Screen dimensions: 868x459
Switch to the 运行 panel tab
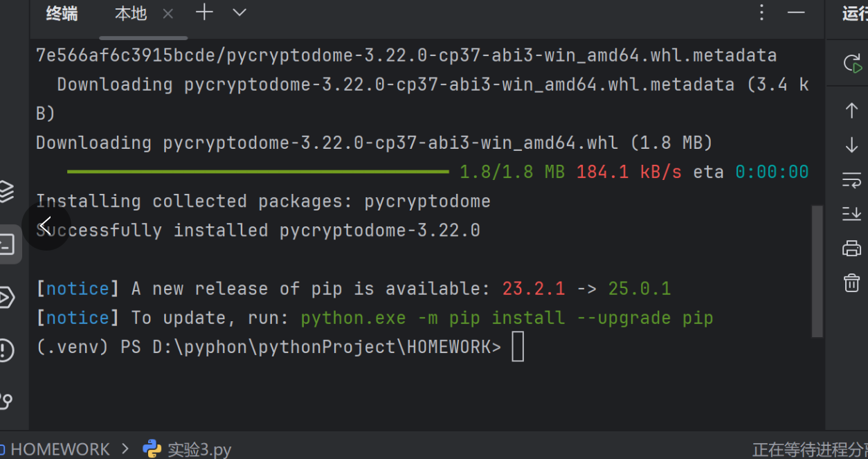point(854,13)
